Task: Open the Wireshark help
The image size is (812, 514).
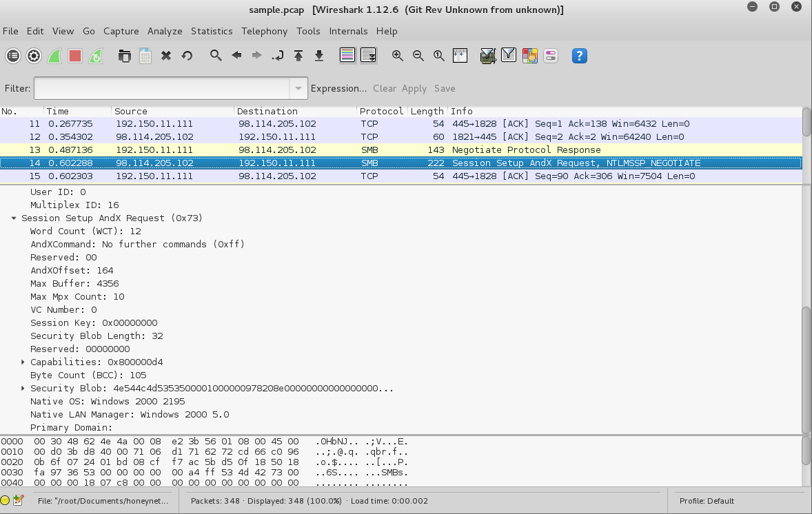Action: point(579,56)
